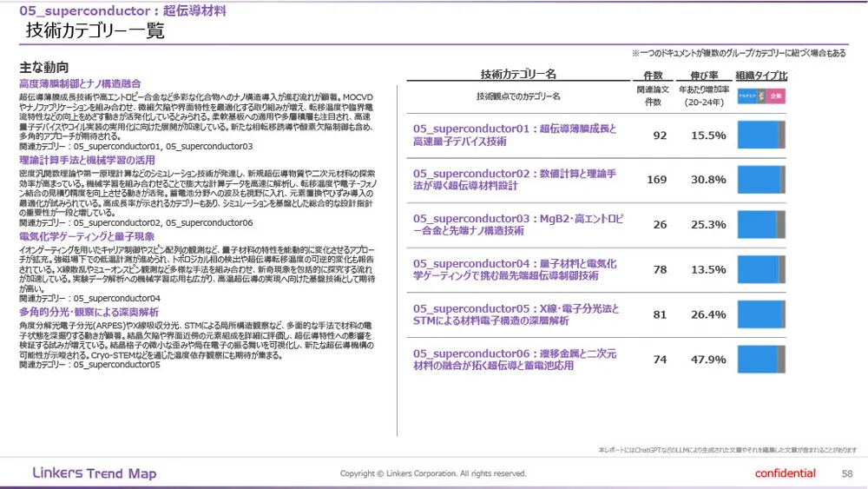Click the 技術カテゴリー一覧 slide title
Image resolution: width=868 pixels, height=489 pixels.
[95, 30]
